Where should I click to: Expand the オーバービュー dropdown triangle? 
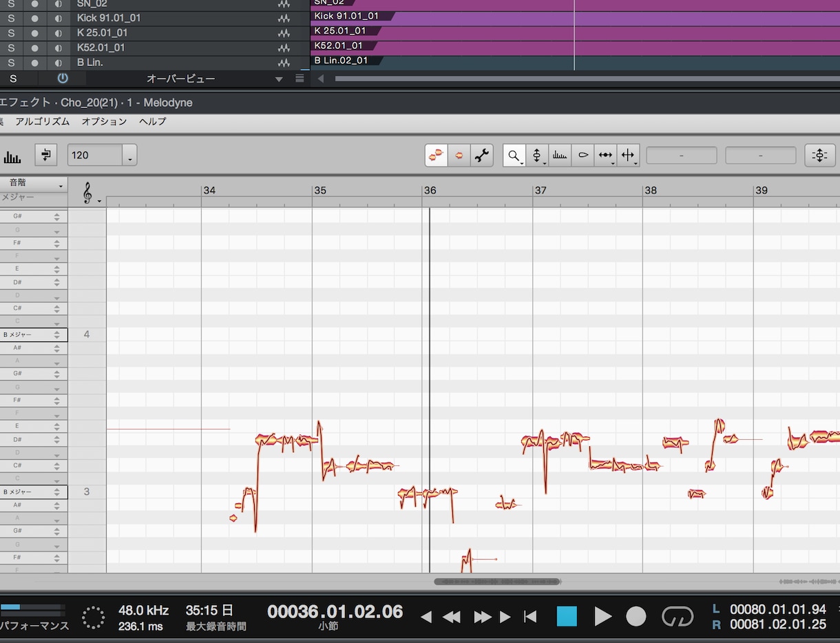[279, 79]
